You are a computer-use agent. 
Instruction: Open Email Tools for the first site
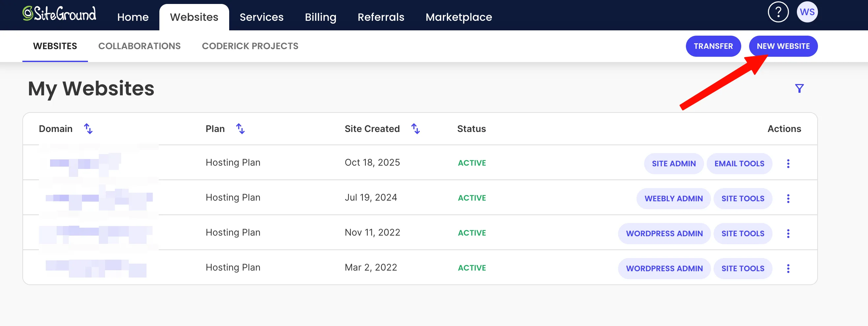[739, 164]
